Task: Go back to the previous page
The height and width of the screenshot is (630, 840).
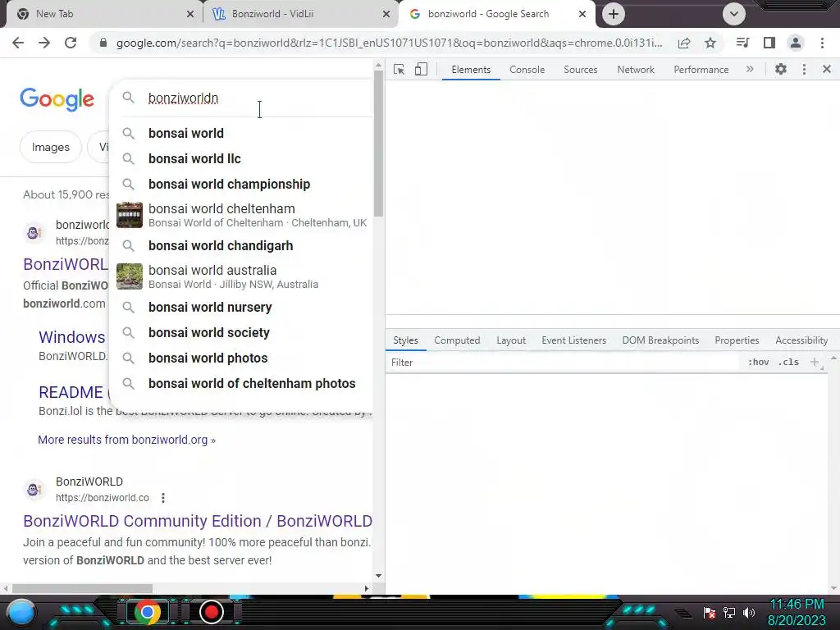Action: [18, 43]
